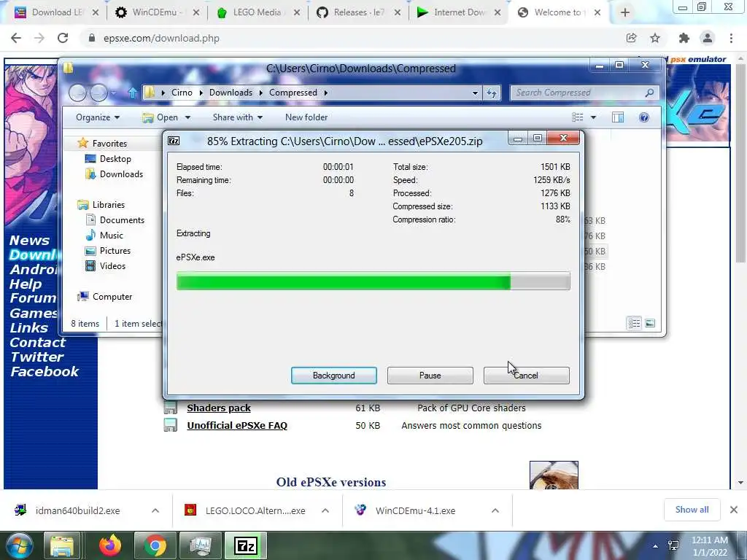Select Favorites in navigation pane

(x=109, y=143)
